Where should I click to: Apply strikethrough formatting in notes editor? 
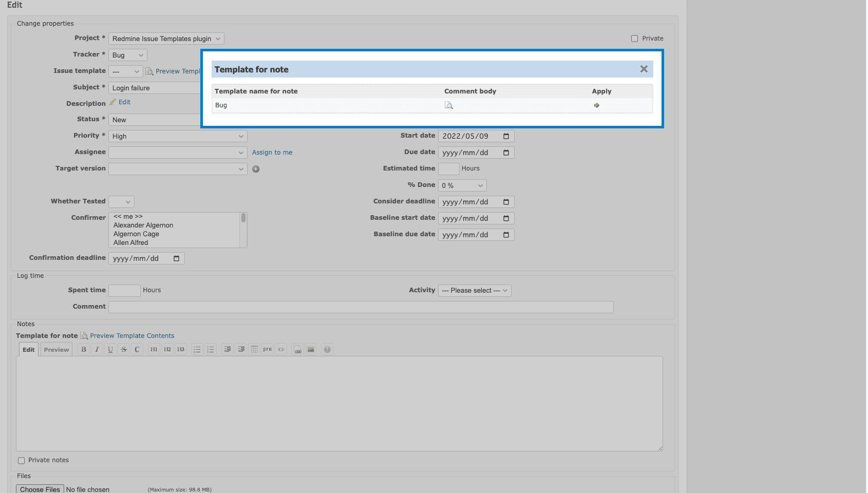click(x=124, y=350)
